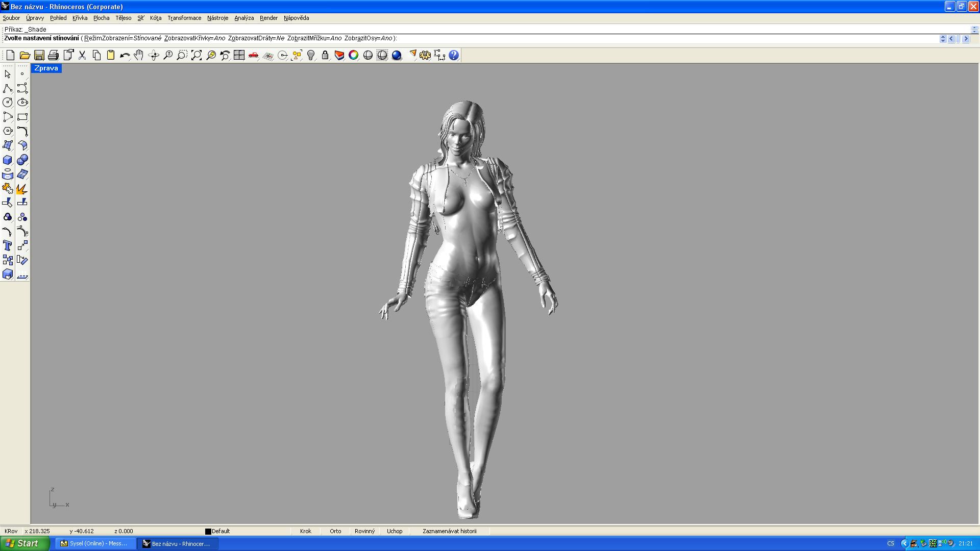Toggle Uchop object snap pane
980x551 pixels.
pyautogui.click(x=394, y=531)
